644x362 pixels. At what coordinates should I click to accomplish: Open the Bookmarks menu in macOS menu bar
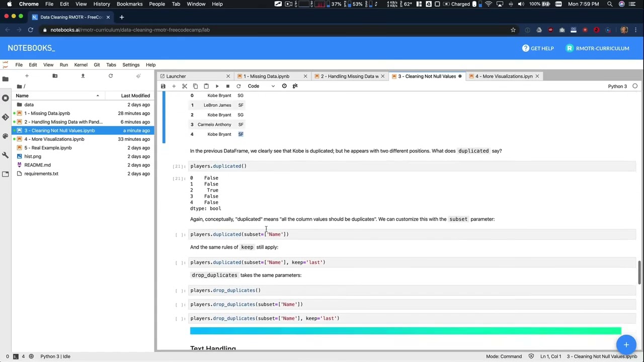[x=129, y=4]
